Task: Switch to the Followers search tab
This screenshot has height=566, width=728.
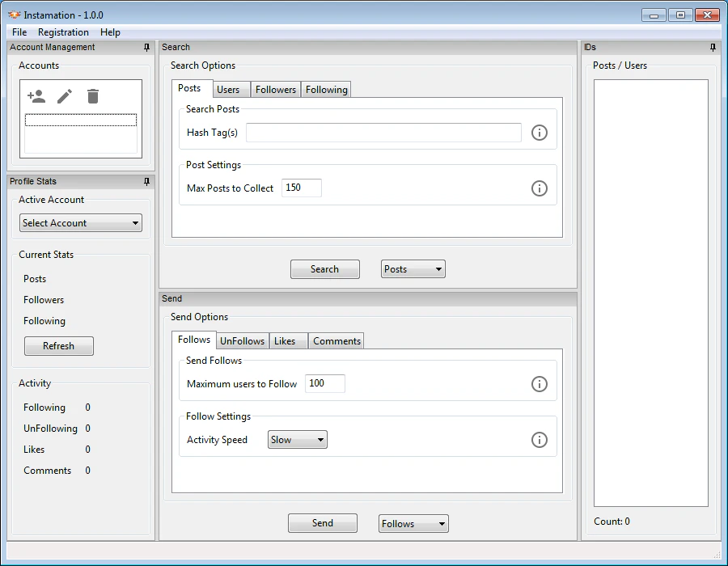Action: (x=276, y=90)
